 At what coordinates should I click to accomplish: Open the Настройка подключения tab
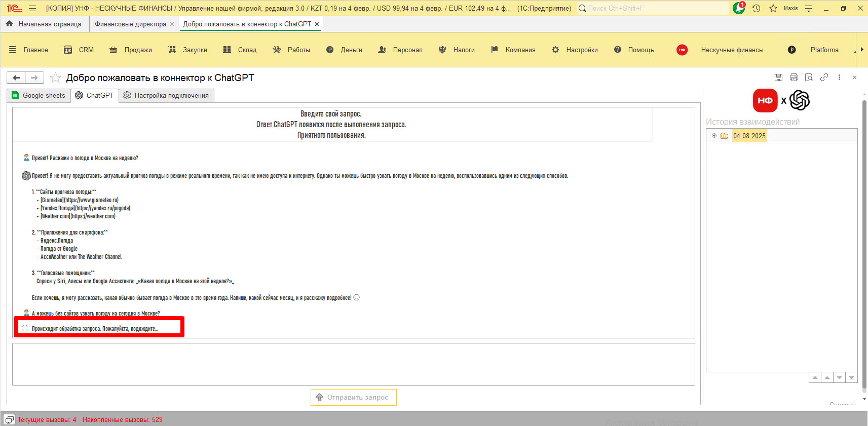click(166, 96)
